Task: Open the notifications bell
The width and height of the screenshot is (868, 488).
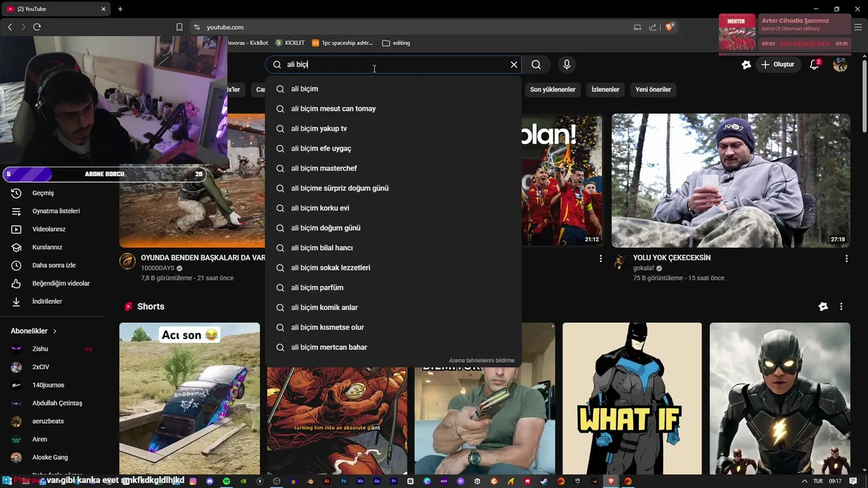Action: pos(815,64)
